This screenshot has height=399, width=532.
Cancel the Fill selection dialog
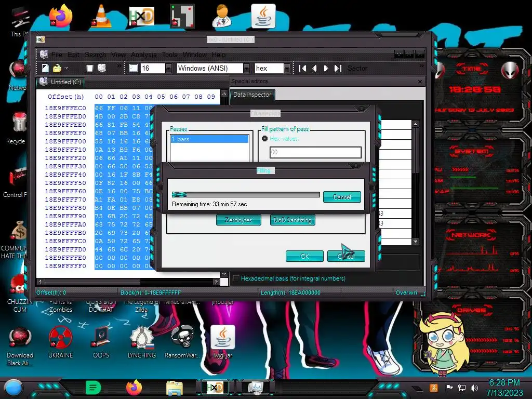[346, 256]
